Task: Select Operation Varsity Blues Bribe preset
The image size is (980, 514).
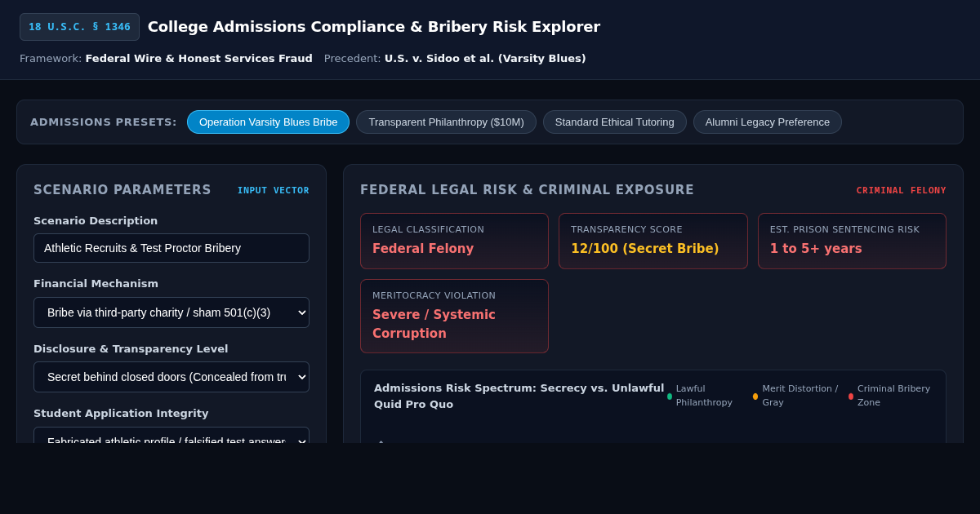Action: (268, 122)
